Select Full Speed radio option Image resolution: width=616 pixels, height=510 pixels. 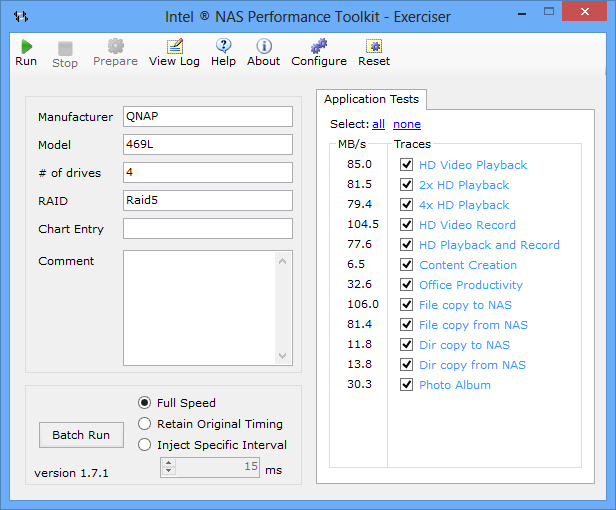click(145, 403)
